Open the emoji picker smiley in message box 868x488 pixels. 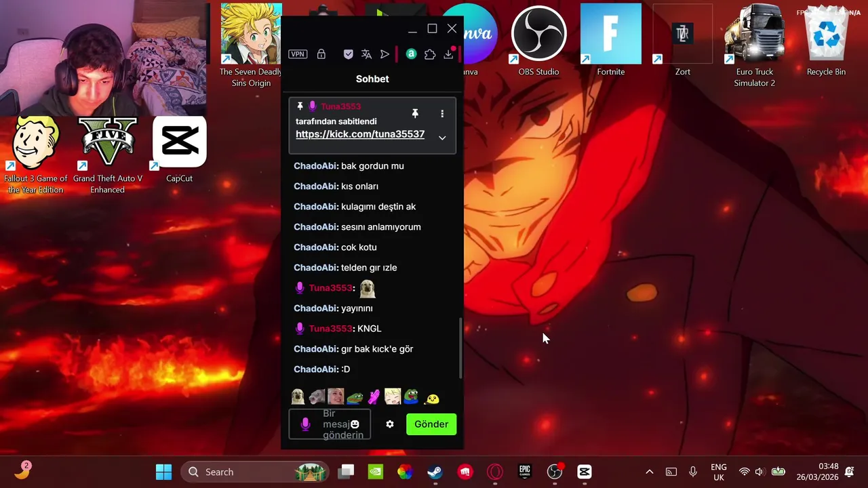pyautogui.click(x=355, y=424)
